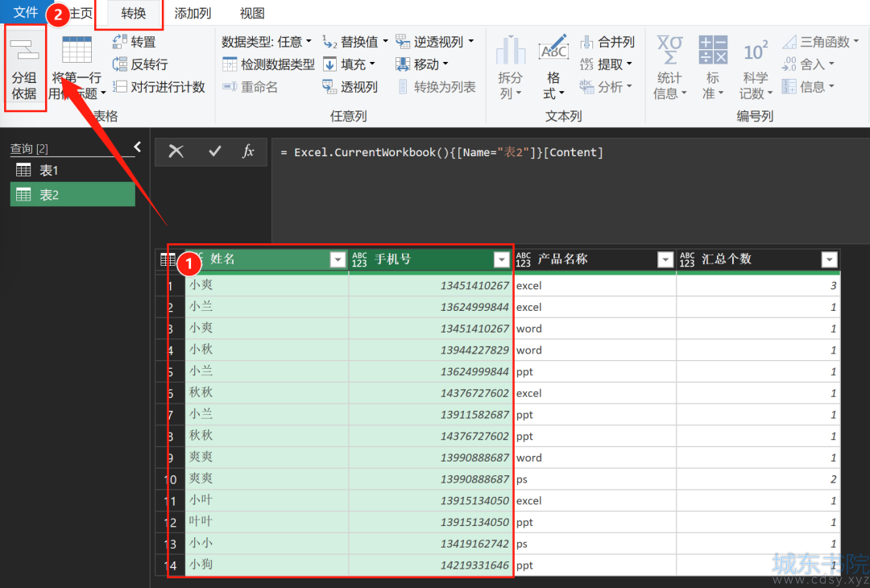Click 对行进行计数 (Count Rows)
Image resolution: width=870 pixels, height=588 pixels.
pyautogui.click(x=159, y=86)
